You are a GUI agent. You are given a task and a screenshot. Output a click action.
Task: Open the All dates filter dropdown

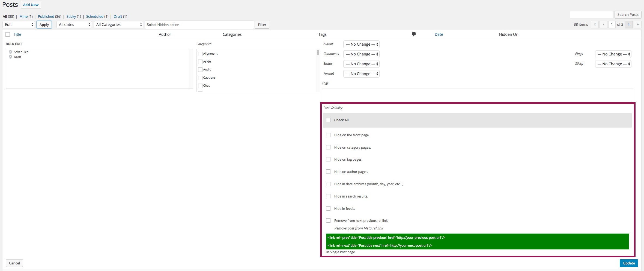pyautogui.click(x=74, y=25)
